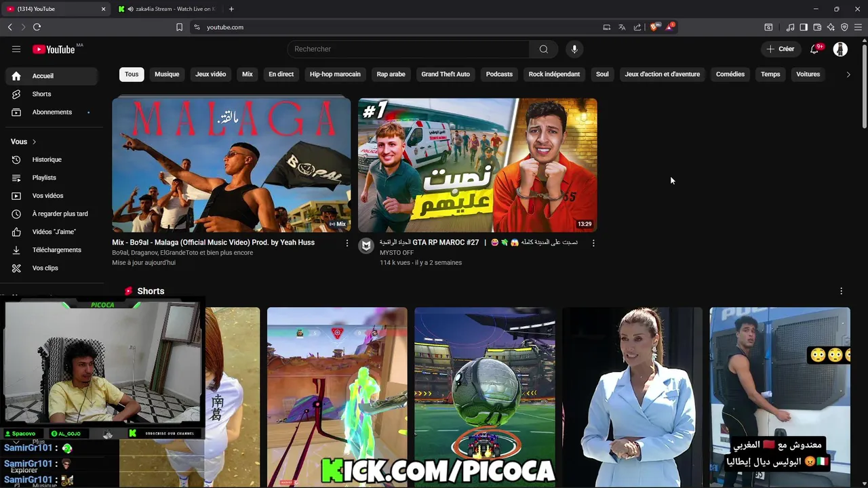Click the translate page icon
868x488 pixels.
(622, 27)
